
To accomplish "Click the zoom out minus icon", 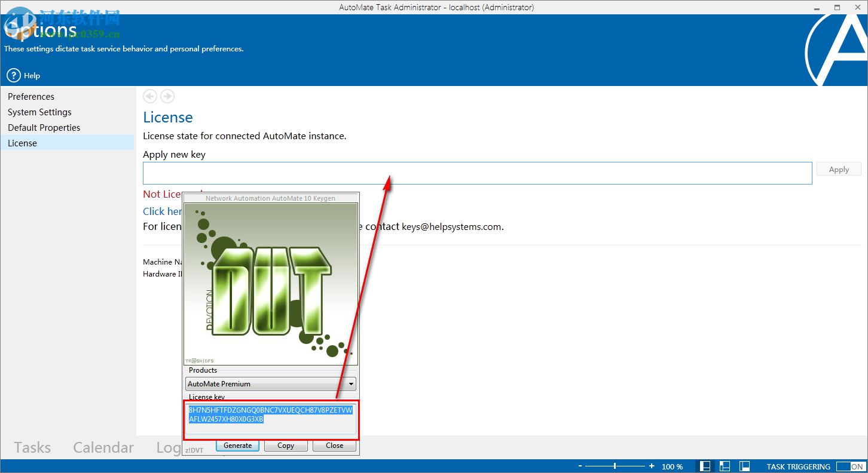I will point(580,466).
